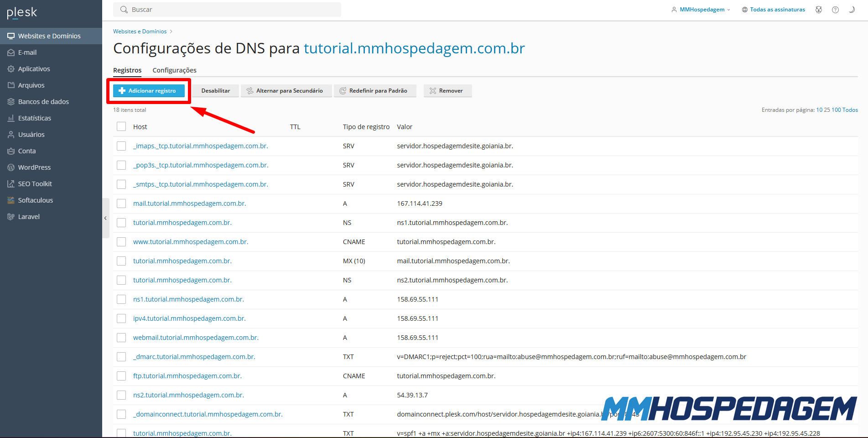This screenshot has height=438, width=868.
Task: Open SEO Toolkit icon
Action: [11, 184]
